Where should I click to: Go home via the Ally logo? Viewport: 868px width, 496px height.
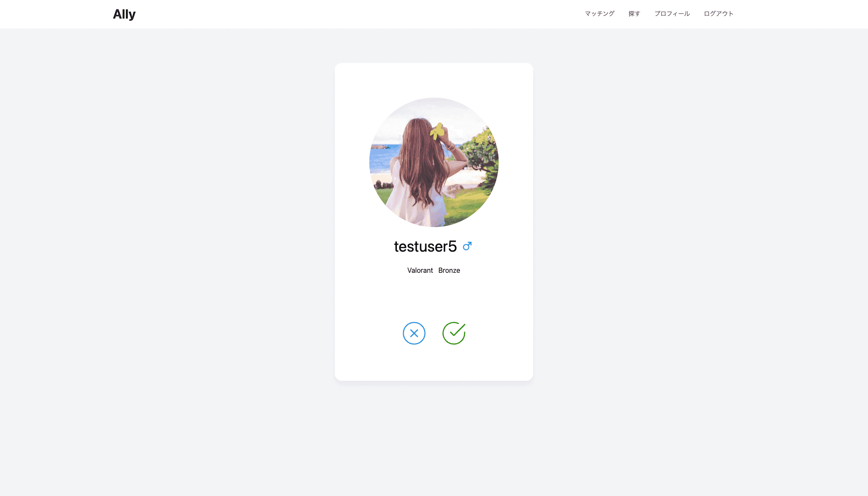coord(124,14)
